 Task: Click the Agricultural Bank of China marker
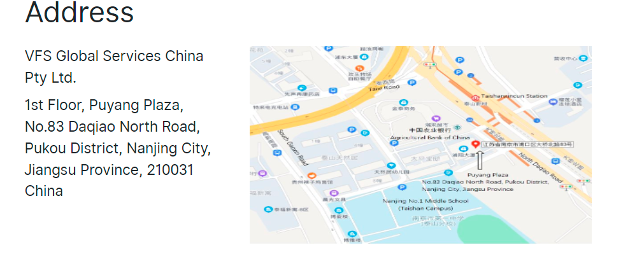pyautogui.click(x=457, y=127)
